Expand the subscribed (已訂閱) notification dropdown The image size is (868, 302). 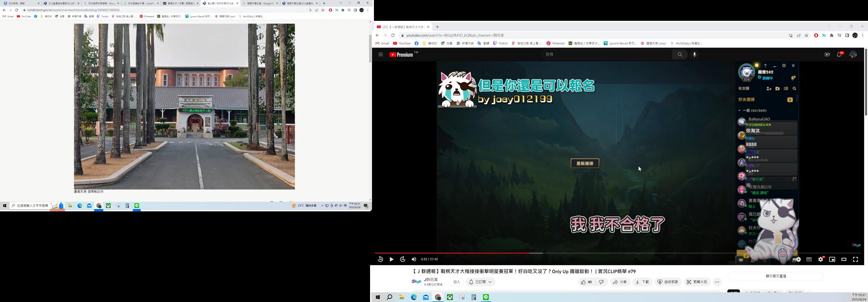click(480, 282)
